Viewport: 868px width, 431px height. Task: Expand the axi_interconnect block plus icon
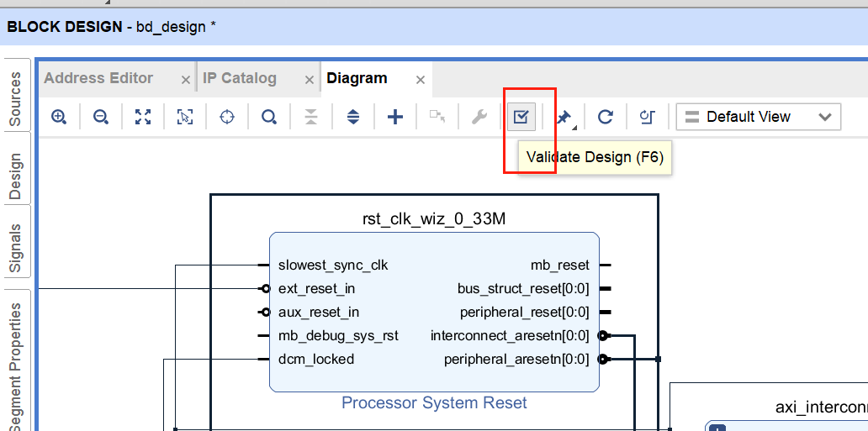[717, 428]
